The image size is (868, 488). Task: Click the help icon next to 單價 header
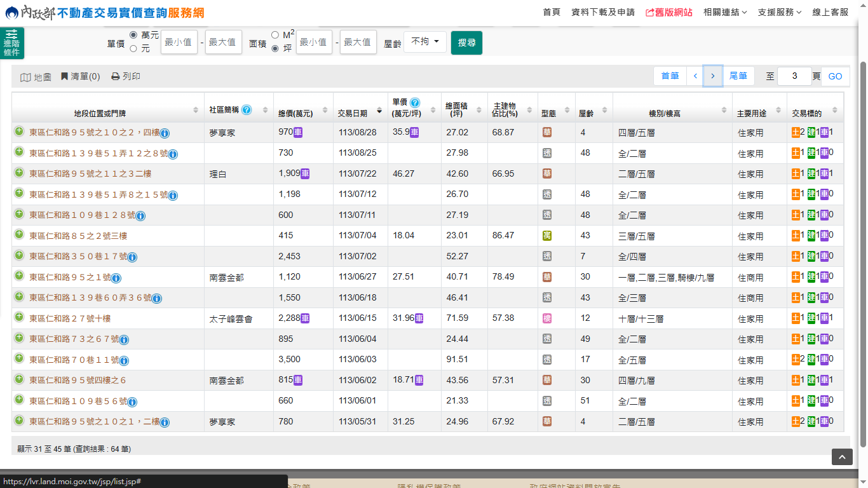(415, 102)
